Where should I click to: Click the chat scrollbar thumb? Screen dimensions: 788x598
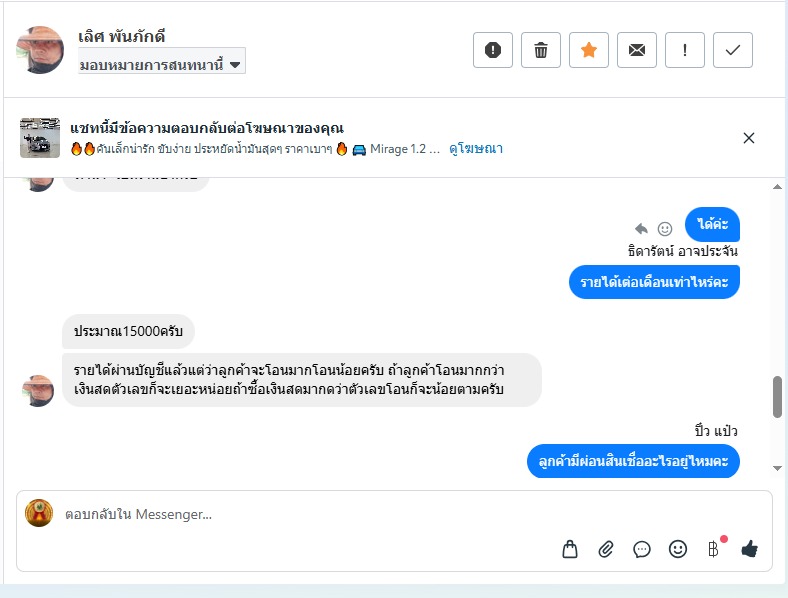coord(777,397)
